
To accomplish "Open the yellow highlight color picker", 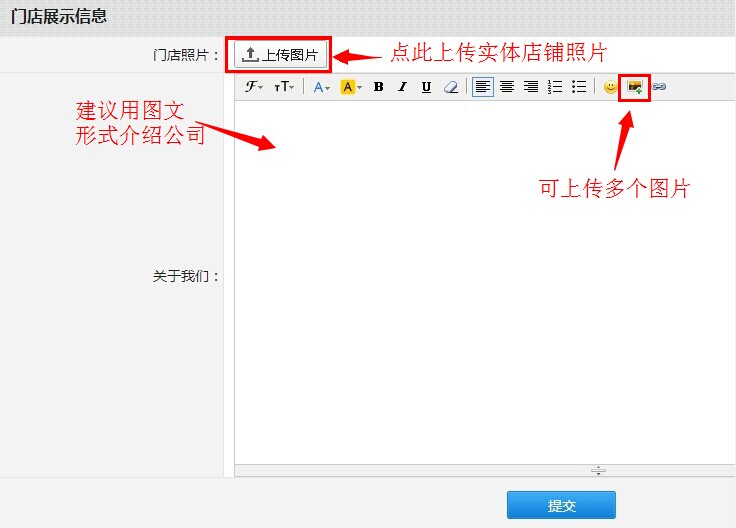I will point(351,87).
